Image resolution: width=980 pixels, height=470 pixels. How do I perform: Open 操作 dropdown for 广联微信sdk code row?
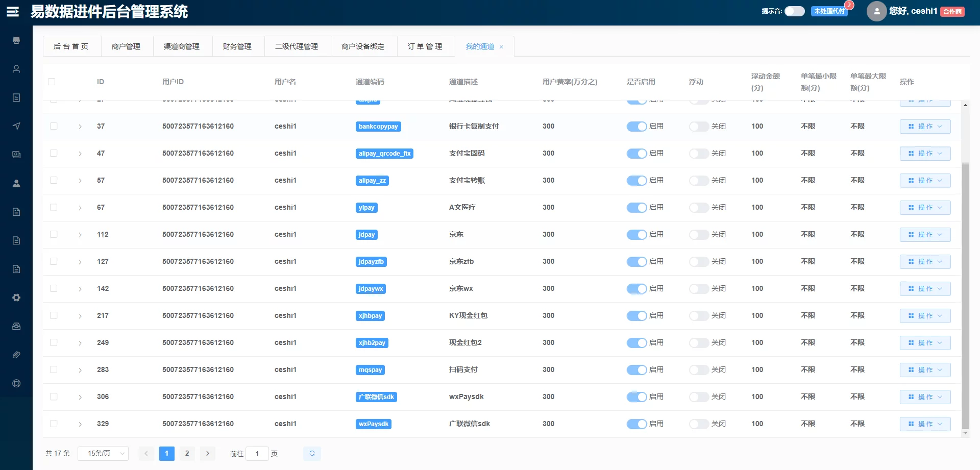(925, 397)
